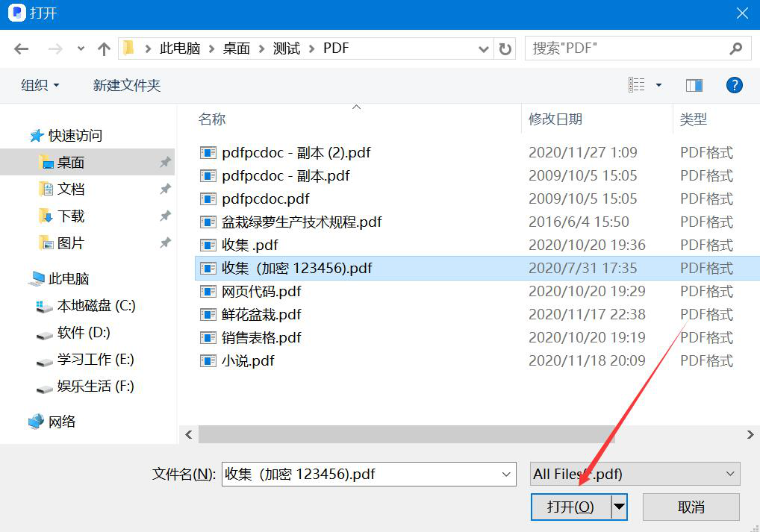
Task: Go up one folder level
Action: (x=104, y=48)
